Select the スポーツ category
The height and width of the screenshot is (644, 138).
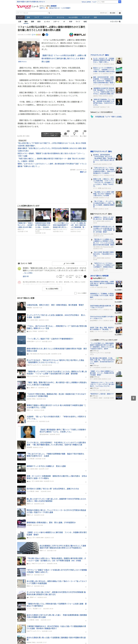pyautogui.click(x=56, y=21)
